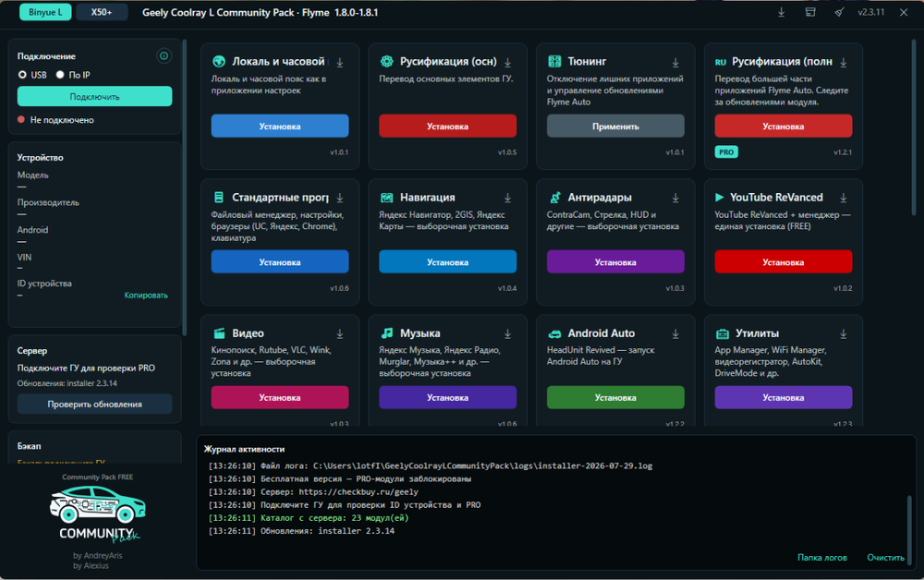Click Применить on the Тюнинг card

click(x=615, y=126)
